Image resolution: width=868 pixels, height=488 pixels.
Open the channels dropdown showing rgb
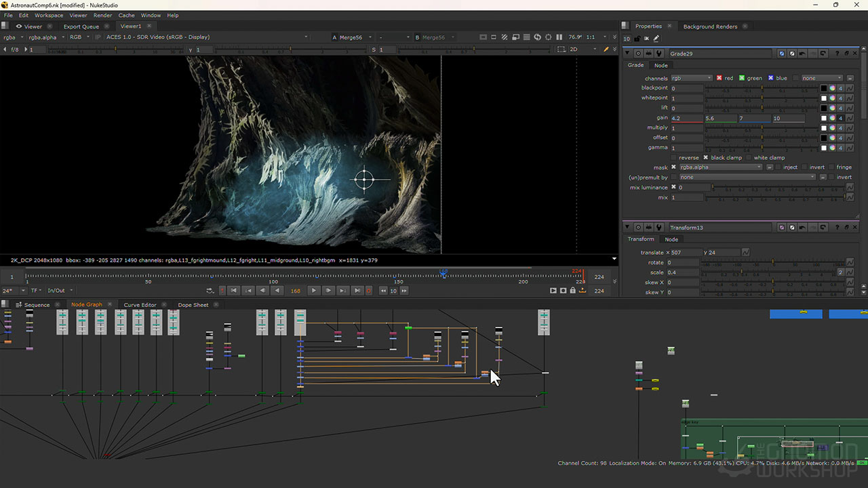[x=690, y=78]
